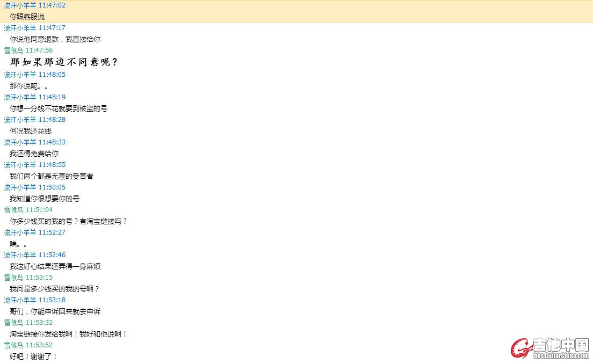Click the message "哥们，你能申诉回来就去申诉"
This screenshot has width=593, height=364.
pos(55,311)
